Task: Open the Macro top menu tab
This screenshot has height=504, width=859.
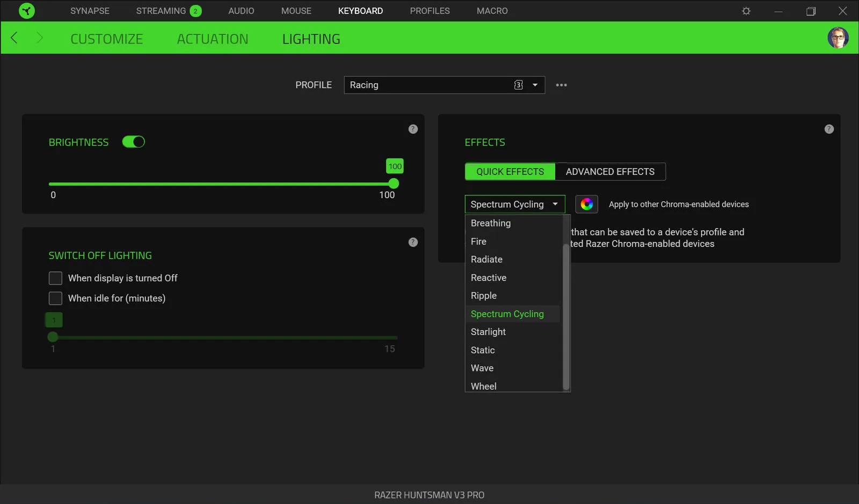Action: [x=492, y=11]
